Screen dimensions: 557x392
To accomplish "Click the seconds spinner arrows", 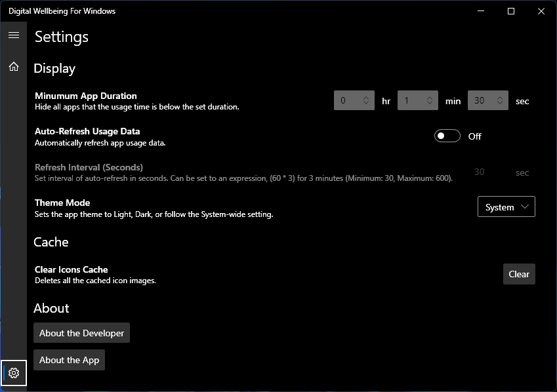I will (500, 100).
